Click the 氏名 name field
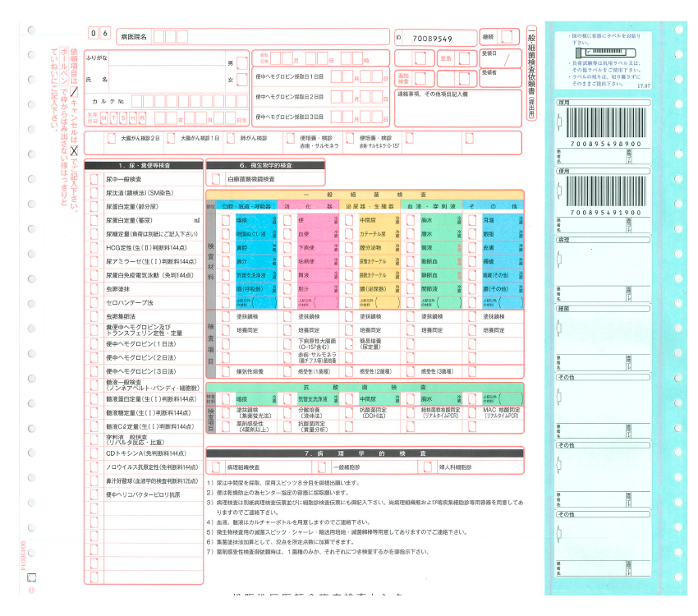Viewport: 698px width, 616px height. [x=167, y=80]
